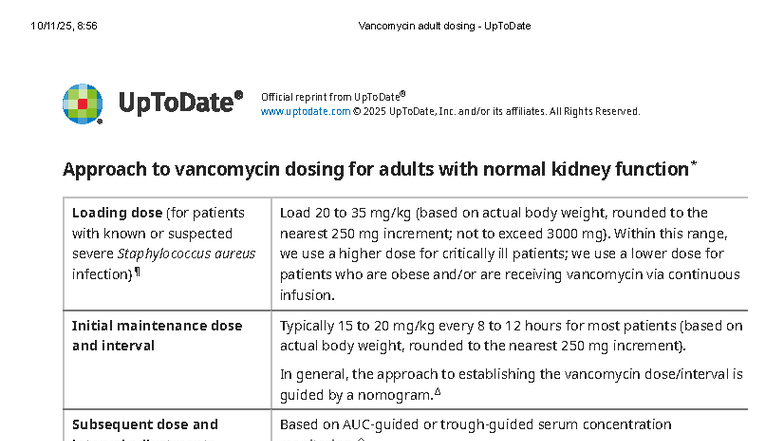
Task: Click the "In general, the approach" nomogram sentence
Action: point(511,374)
